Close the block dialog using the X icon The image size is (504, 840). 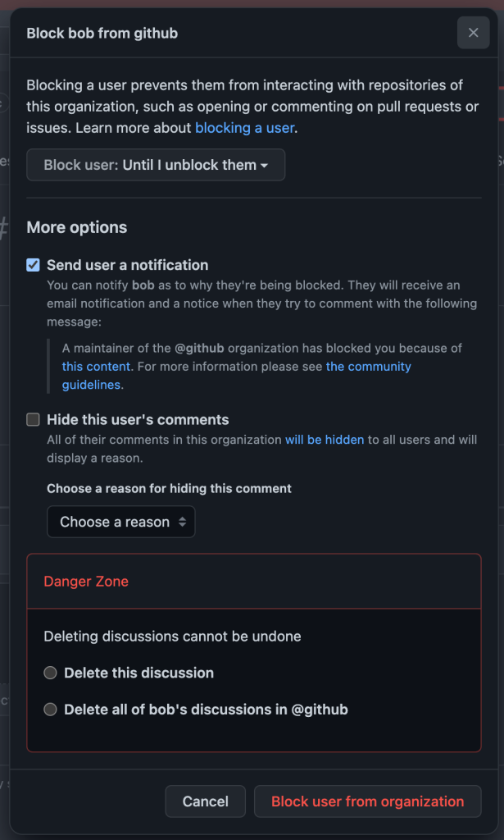473,33
